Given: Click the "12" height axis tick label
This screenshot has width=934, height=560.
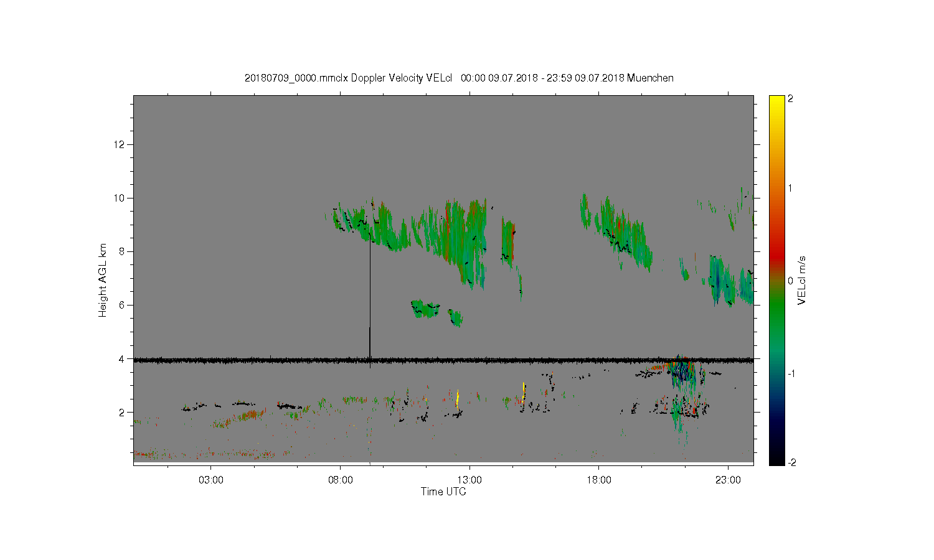Looking at the screenshot, I should click(x=121, y=144).
